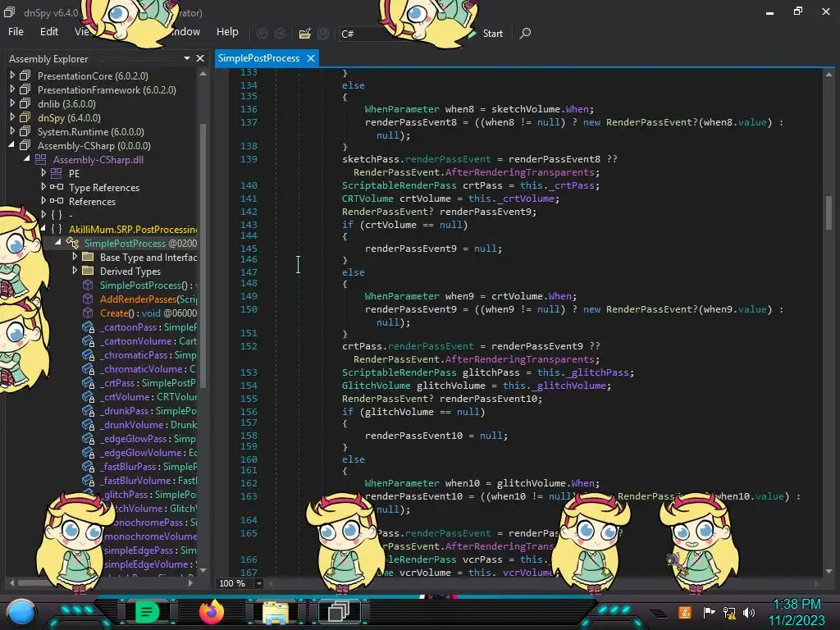Expand the References node

click(x=43, y=201)
